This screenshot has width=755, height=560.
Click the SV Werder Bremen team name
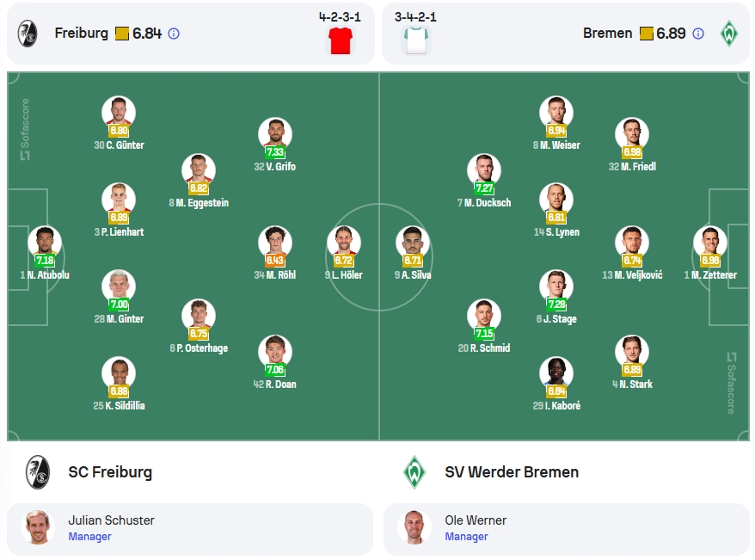pos(512,472)
